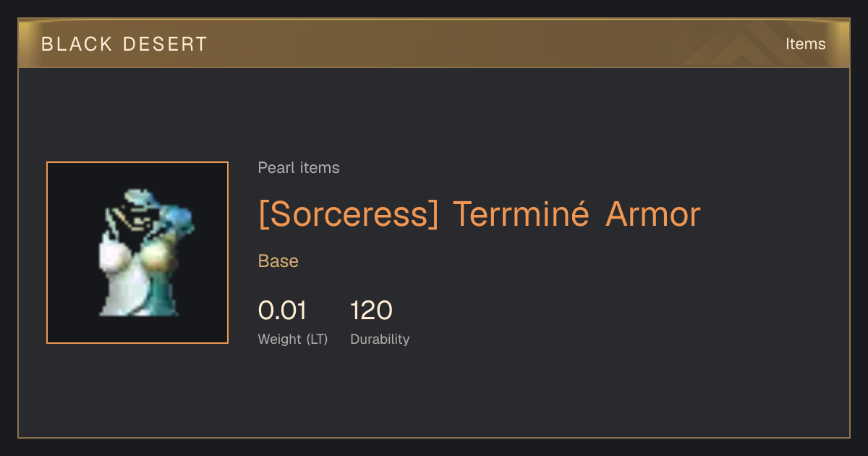The width and height of the screenshot is (868, 456).
Task: Click the word BLACK in the header
Action: (x=77, y=44)
